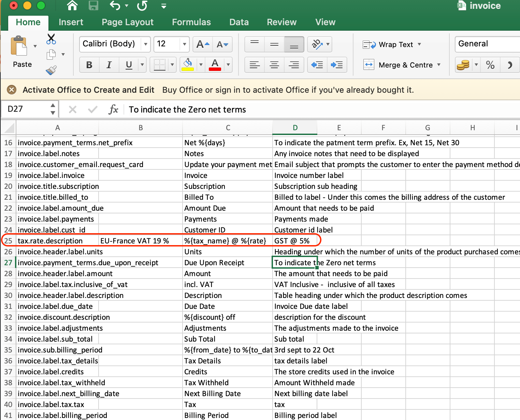Select the Format Painter tool
Screen dimensions: 520x420
[51, 70]
